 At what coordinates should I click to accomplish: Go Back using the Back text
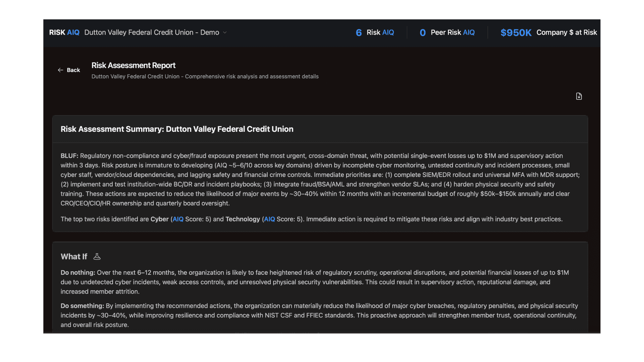coord(73,70)
